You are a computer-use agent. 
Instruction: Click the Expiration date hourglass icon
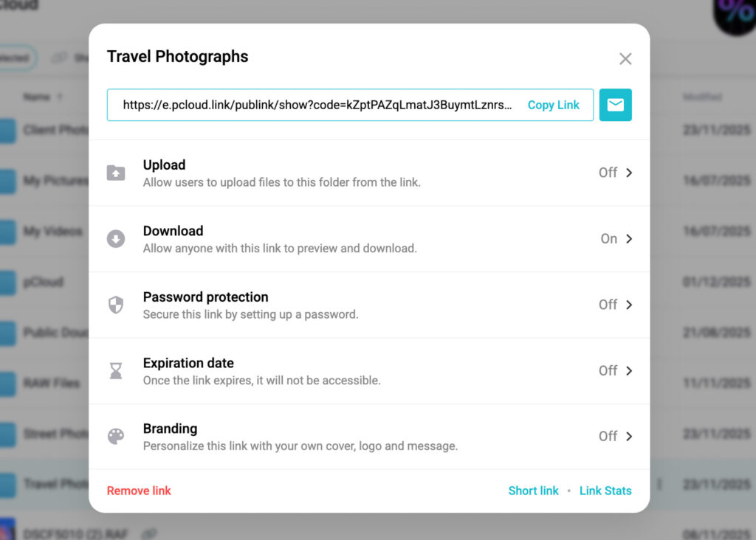coord(116,370)
